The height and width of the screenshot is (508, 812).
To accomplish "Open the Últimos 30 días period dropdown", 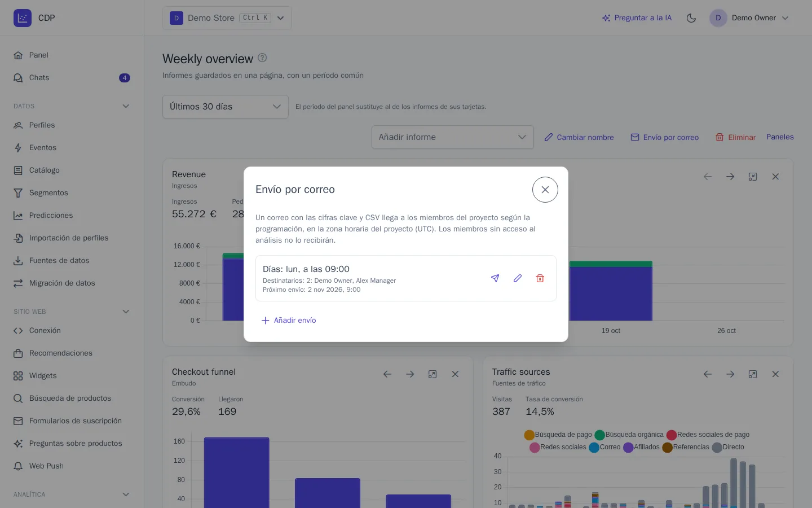I will [226, 107].
